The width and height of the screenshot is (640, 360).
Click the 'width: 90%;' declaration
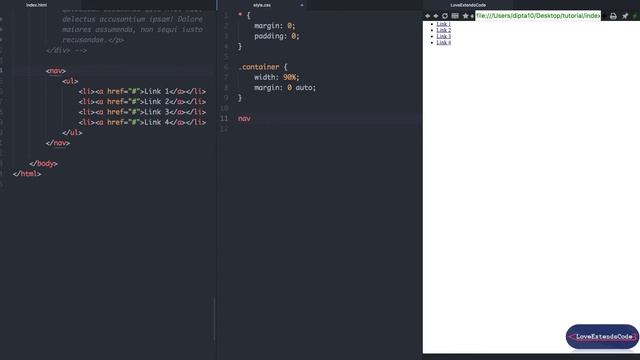pos(276,77)
